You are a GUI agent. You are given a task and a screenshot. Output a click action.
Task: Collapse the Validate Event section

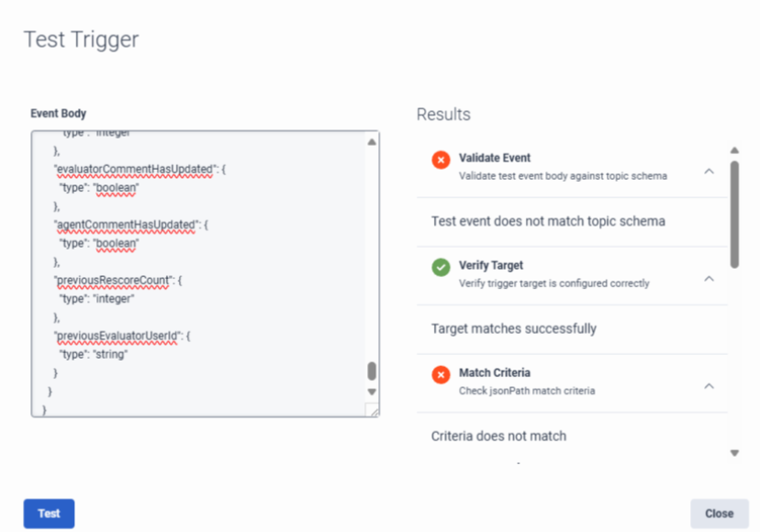click(x=709, y=171)
